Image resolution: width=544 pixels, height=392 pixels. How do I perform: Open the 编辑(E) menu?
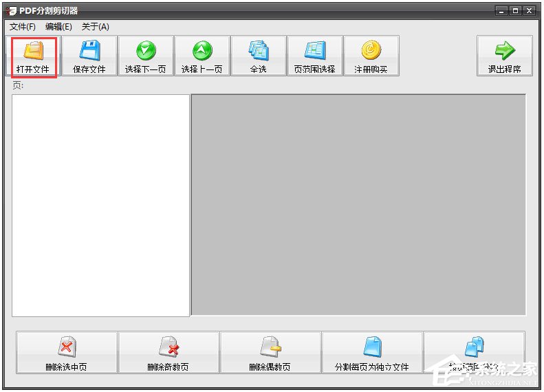tap(58, 27)
